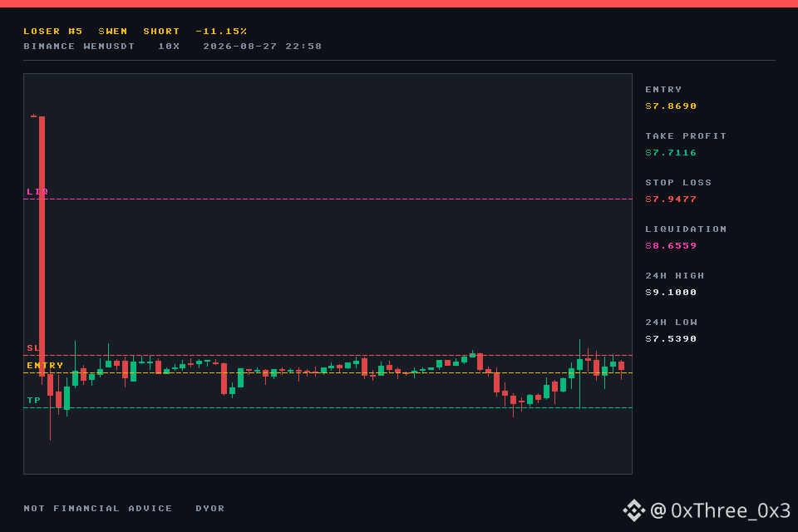Click the 'SHORT' position label

point(161,31)
